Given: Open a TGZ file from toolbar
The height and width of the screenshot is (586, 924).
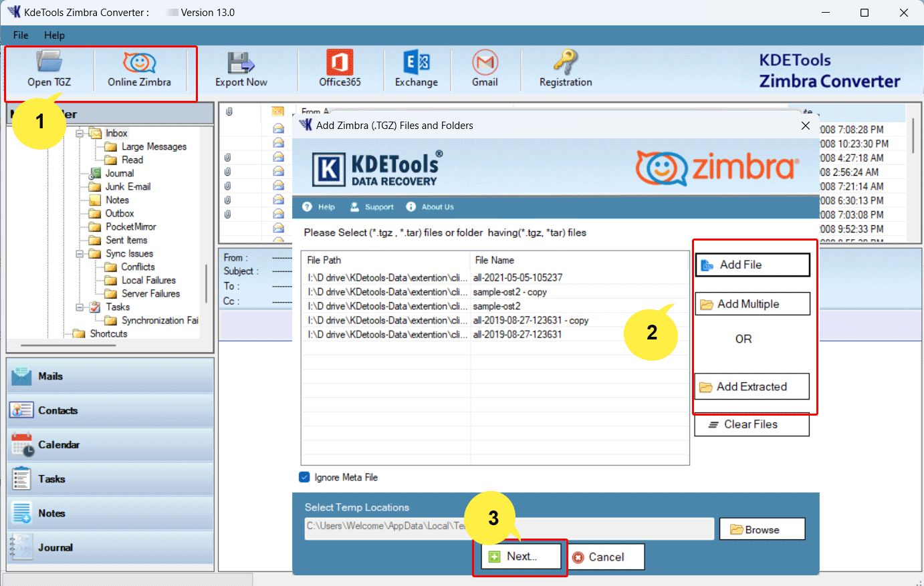Looking at the screenshot, I should 49,69.
